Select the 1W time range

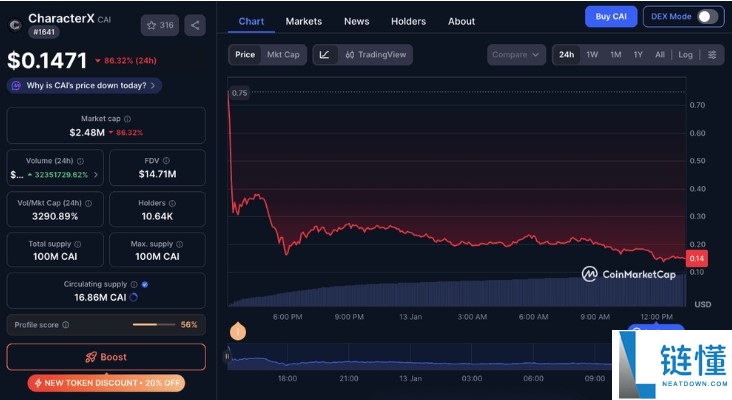point(592,55)
